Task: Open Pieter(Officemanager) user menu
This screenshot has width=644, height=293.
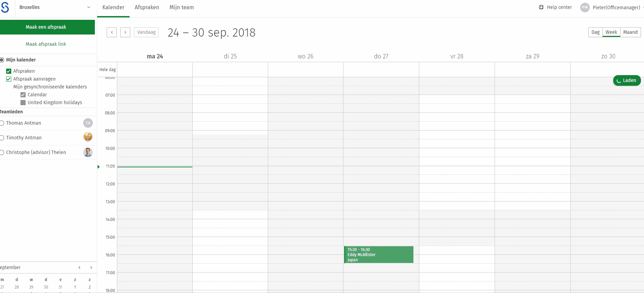Action: point(616,8)
